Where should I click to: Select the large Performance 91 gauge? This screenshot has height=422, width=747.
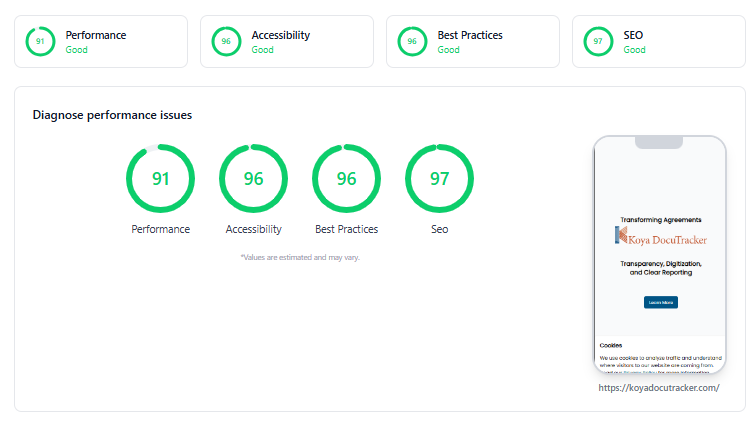point(161,179)
